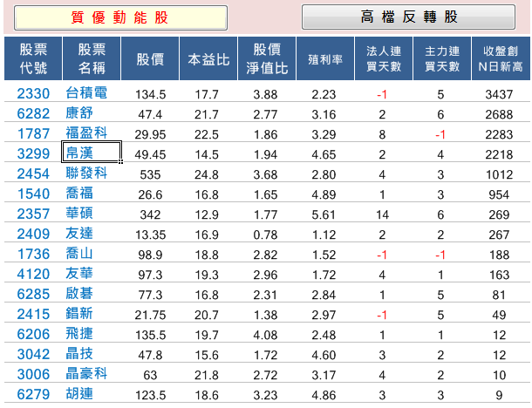Click the 晶技 stock name
The image size is (532, 408).
[x=79, y=353]
